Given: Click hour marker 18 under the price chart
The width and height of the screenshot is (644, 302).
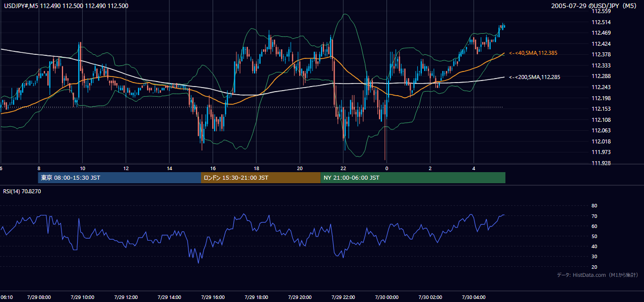Looking at the screenshot, I should point(256,169).
